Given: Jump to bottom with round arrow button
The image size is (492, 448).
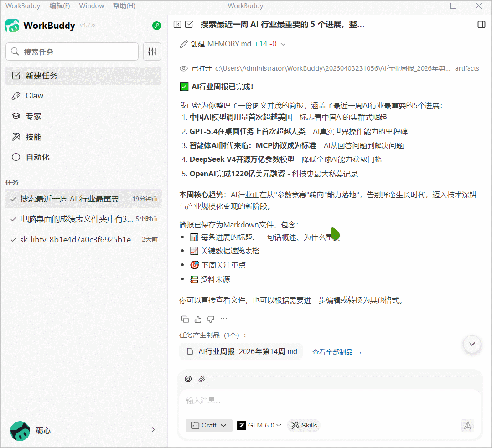Looking at the screenshot, I should [x=472, y=344].
